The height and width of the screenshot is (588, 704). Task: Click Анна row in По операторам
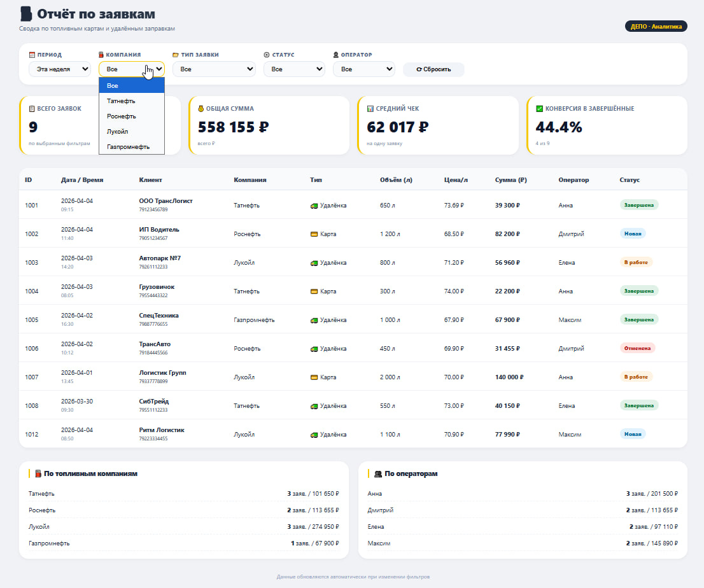523,494
